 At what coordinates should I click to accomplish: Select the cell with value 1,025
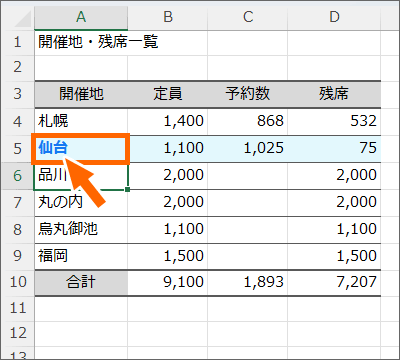tap(248, 149)
